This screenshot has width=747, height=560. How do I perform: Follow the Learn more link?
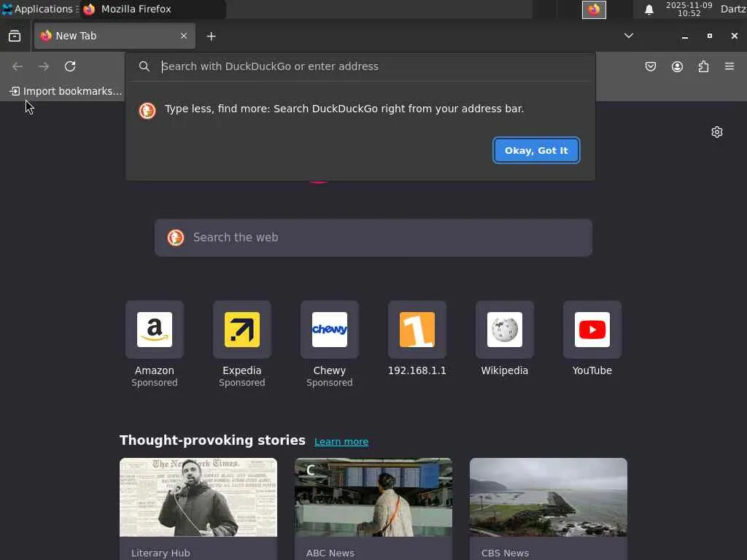pos(341,442)
